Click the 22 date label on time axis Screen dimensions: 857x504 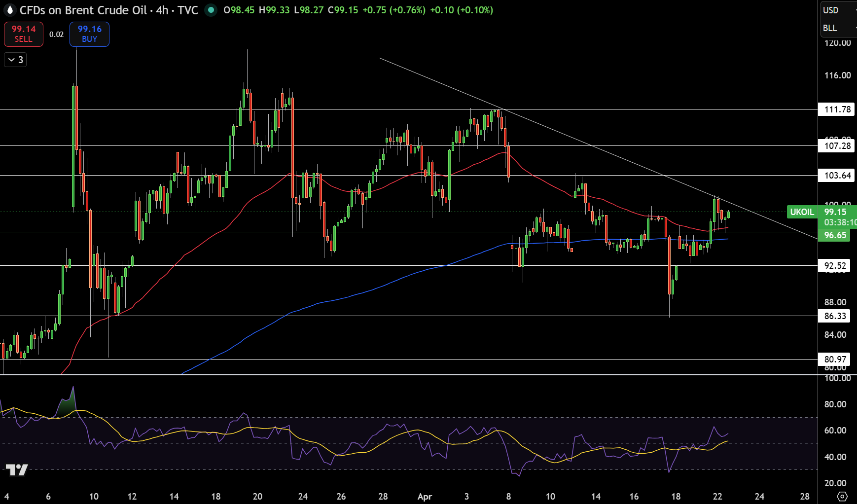tap(717, 497)
